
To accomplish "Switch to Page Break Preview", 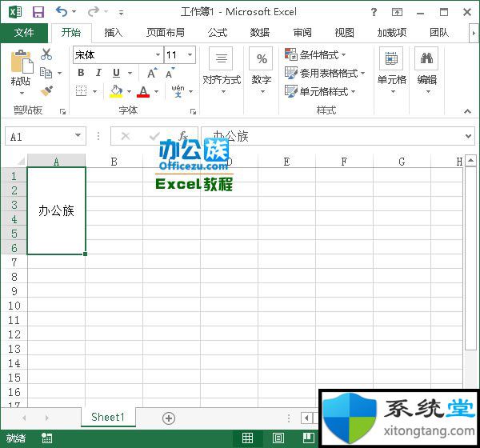I will click(309, 438).
